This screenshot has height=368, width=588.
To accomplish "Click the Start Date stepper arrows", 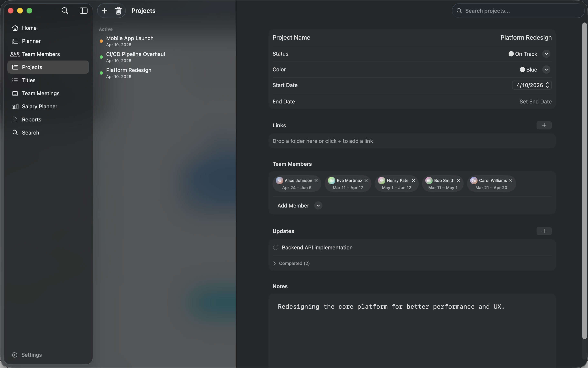I will click(548, 85).
